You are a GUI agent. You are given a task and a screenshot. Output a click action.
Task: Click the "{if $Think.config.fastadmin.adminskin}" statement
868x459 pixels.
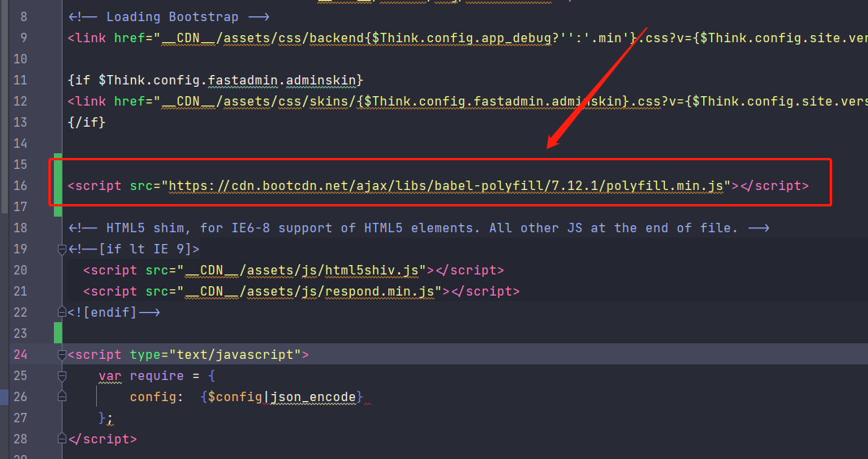216,81
